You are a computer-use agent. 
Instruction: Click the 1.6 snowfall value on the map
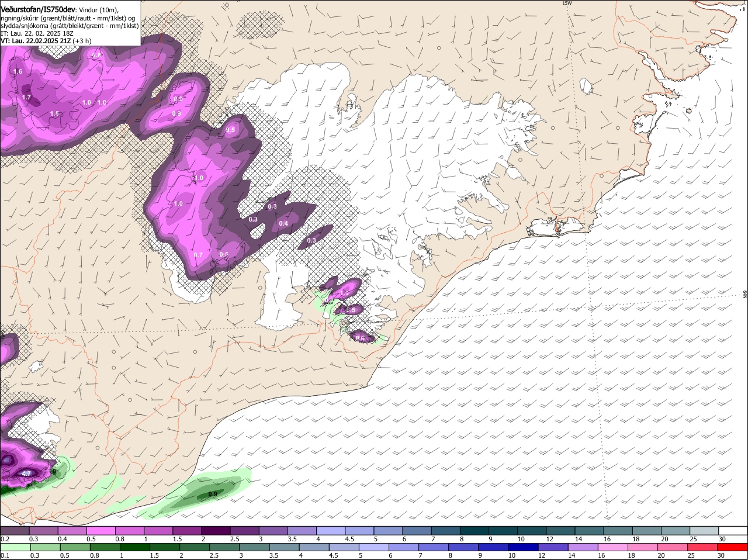tap(18, 71)
